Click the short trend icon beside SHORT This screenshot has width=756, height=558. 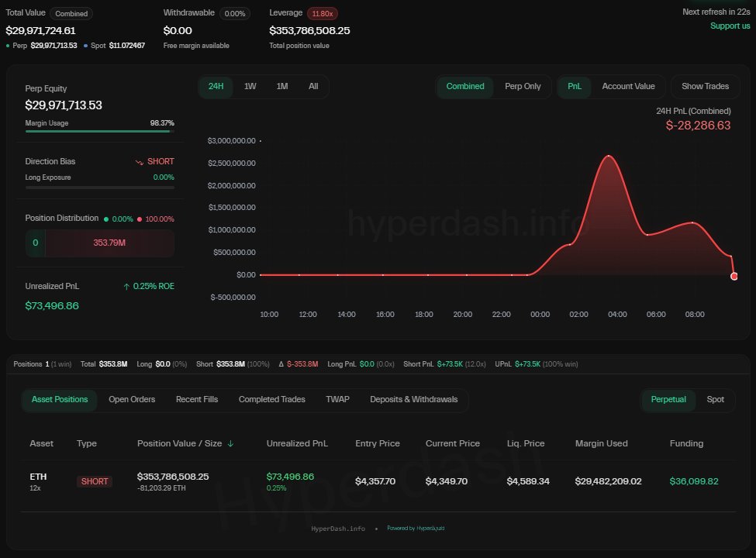click(x=140, y=163)
